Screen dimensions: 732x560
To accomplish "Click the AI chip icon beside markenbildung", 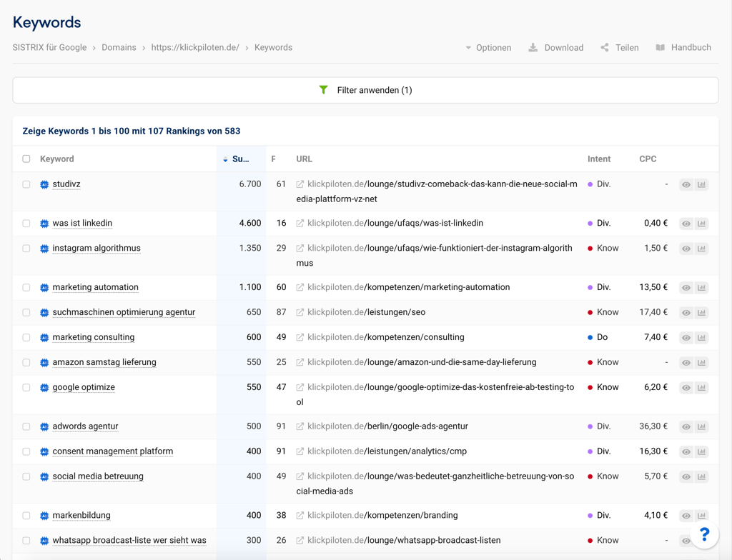I will click(x=44, y=516).
